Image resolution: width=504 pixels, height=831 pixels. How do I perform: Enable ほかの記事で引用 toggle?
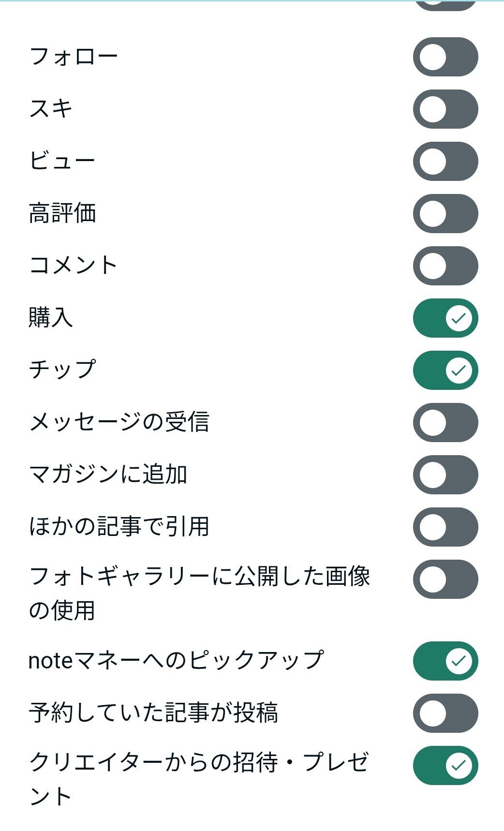click(445, 527)
